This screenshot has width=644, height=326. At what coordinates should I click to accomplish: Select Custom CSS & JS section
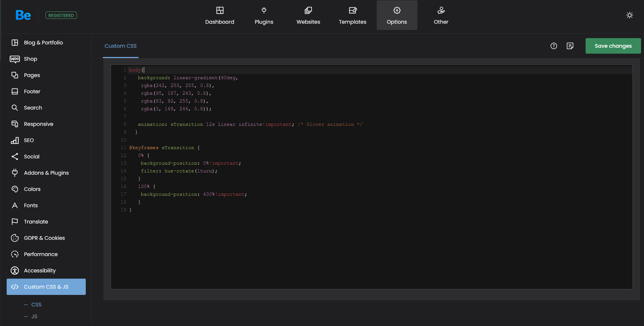pyautogui.click(x=46, y=287)
